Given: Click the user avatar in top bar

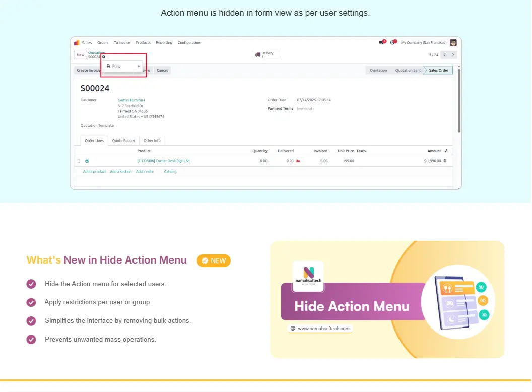Looking at the screenshot, I should (453, 43).
